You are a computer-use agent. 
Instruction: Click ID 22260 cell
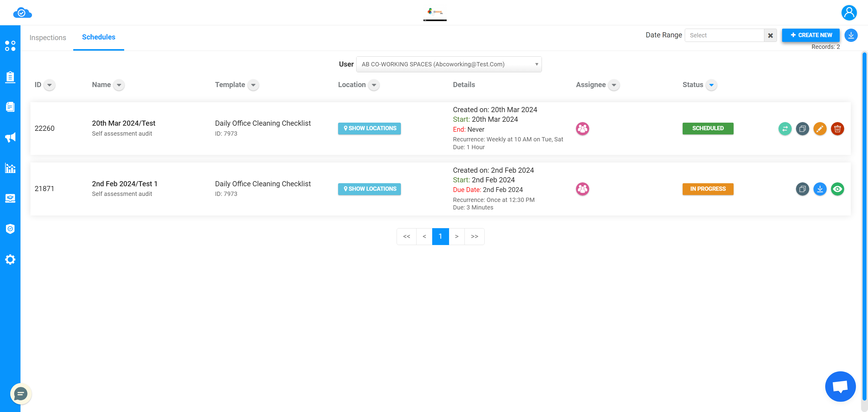[x=45, y=128]
